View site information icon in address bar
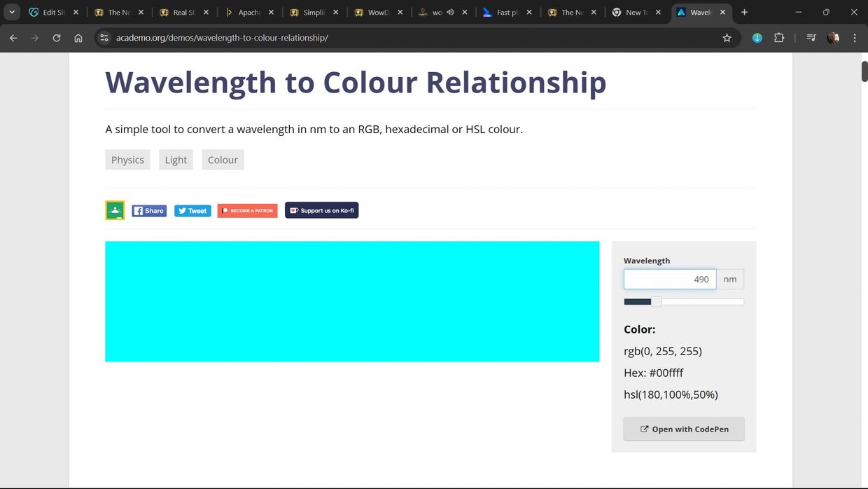 104,38
